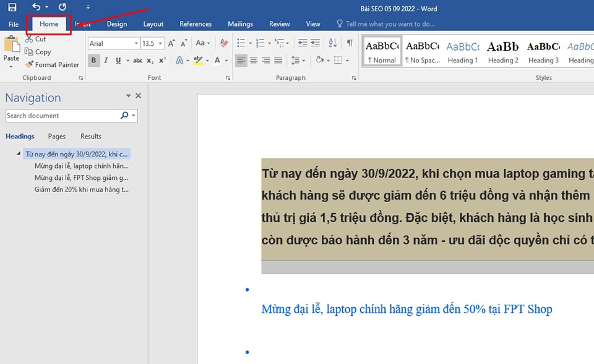Click the Paste clipboard icon

click(x=12, y=44)
